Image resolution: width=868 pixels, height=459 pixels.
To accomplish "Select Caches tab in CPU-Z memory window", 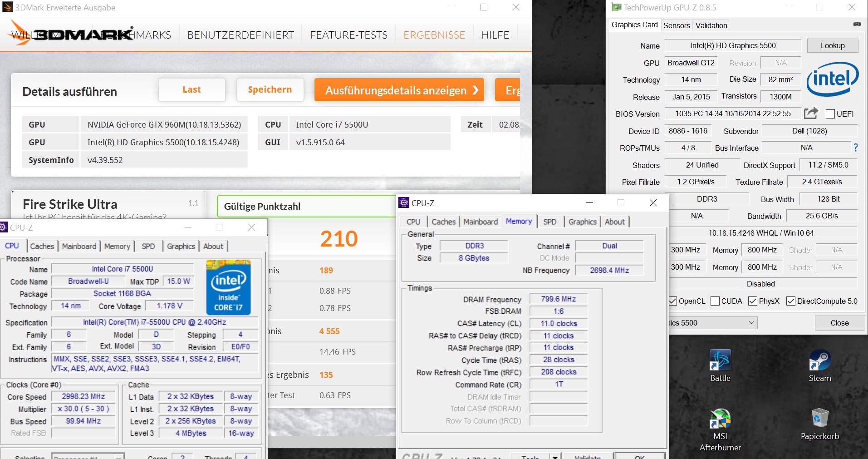I will [x=443, y=222].
